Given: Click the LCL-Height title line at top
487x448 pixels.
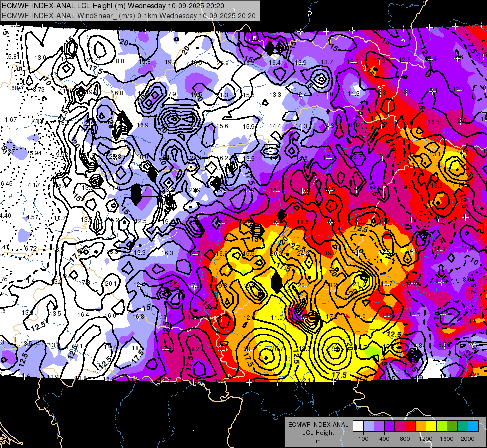Looking at the screenshot, I should point(113,6).
